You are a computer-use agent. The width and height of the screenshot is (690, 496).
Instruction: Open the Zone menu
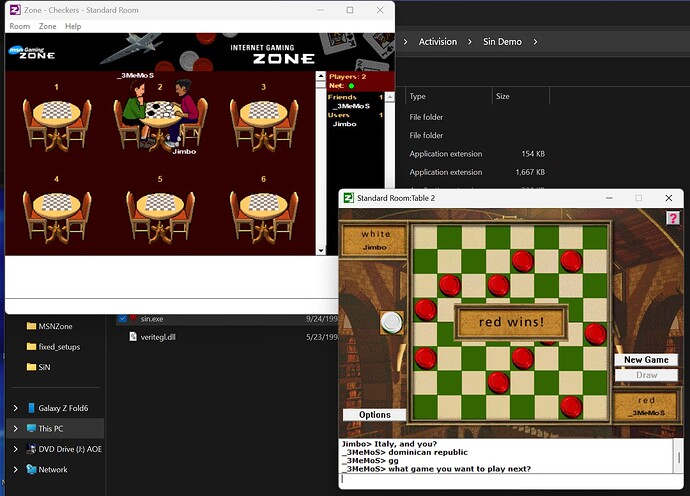pos(48,26)
